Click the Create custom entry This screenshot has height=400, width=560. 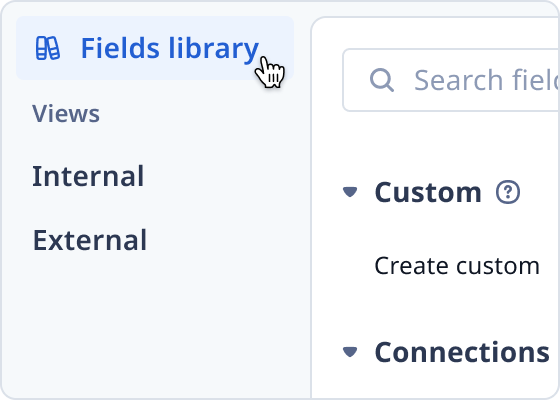coord(457,266)
